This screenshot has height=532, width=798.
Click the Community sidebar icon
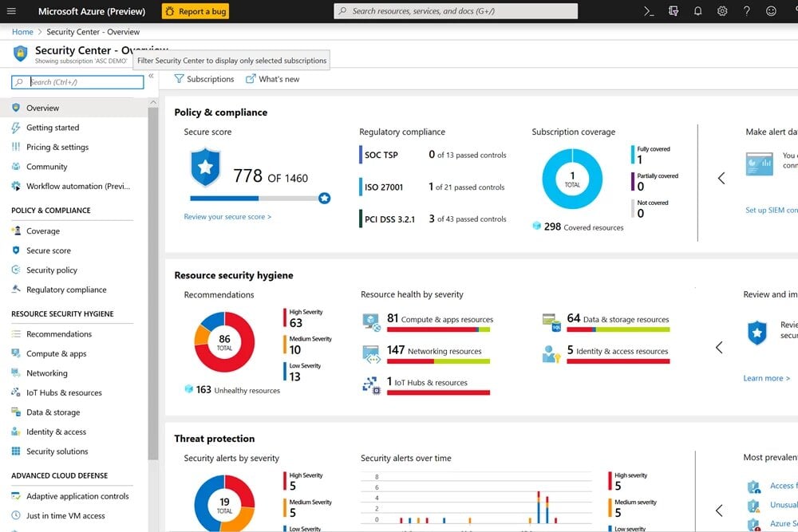[16, 166]
